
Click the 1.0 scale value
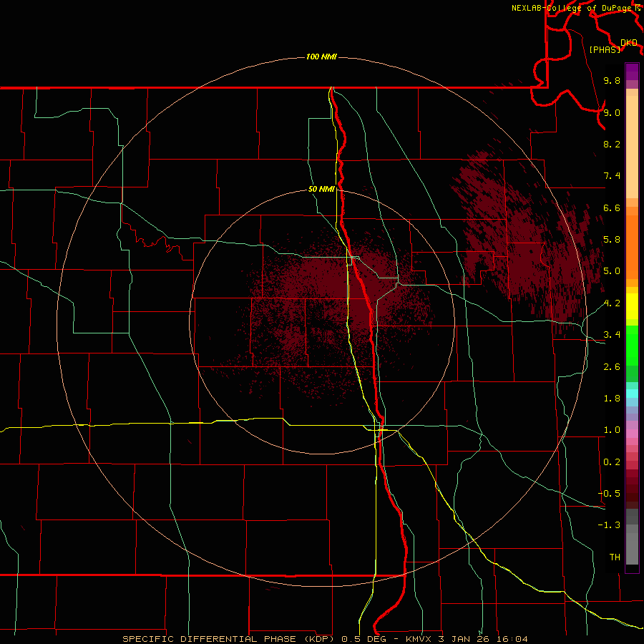click(x=612, y=430)
